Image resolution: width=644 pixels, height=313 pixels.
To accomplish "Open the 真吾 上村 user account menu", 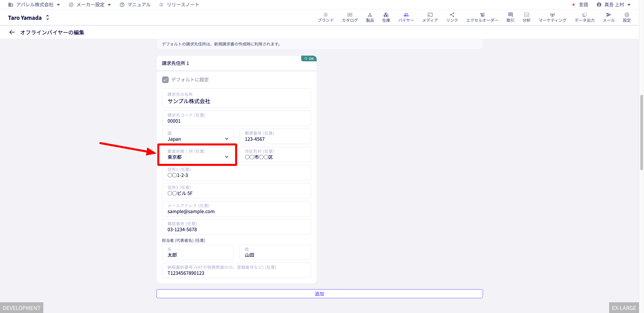I will pos(613,5).
